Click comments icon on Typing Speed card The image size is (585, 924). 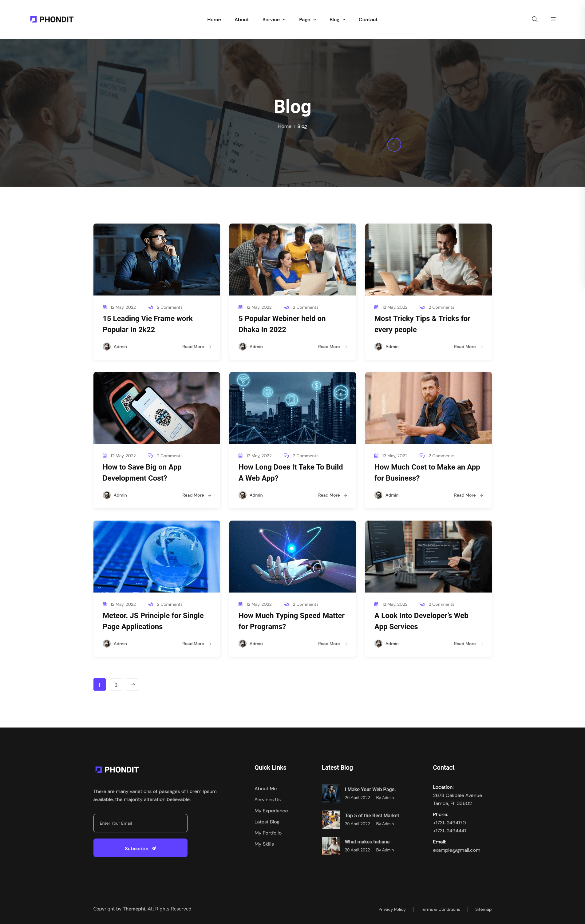(286, 604)
